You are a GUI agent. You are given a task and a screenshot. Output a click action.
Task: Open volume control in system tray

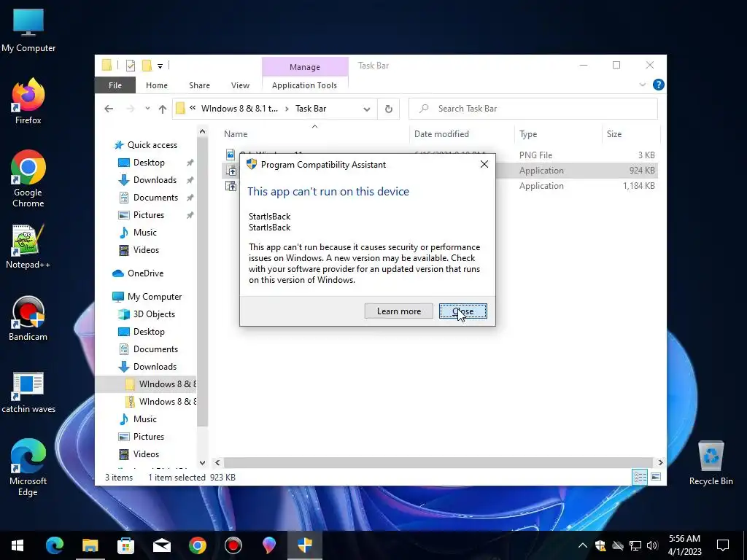[652, 545]
